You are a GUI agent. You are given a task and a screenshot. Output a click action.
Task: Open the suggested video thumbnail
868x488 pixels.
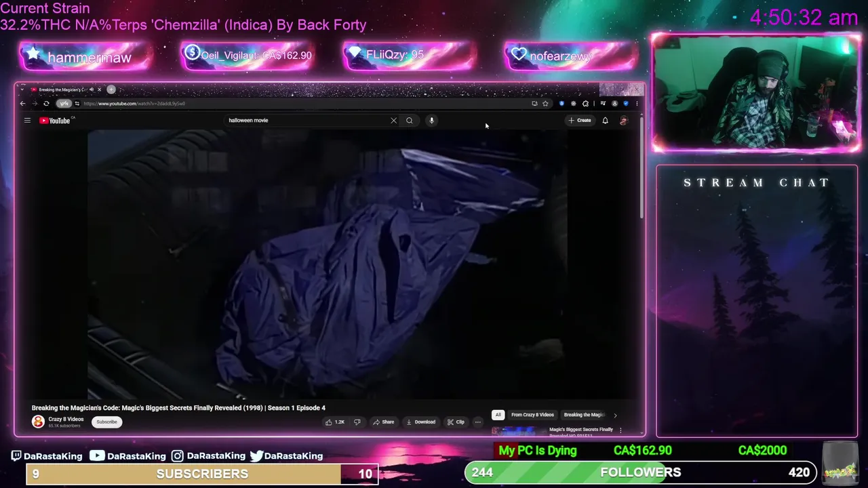pos(519,430)
